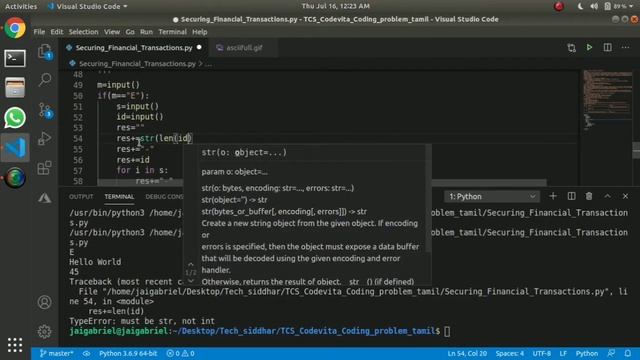This screenshot has height=360, width=640.
Task: Open the Go menu
Action: (130, 32)
